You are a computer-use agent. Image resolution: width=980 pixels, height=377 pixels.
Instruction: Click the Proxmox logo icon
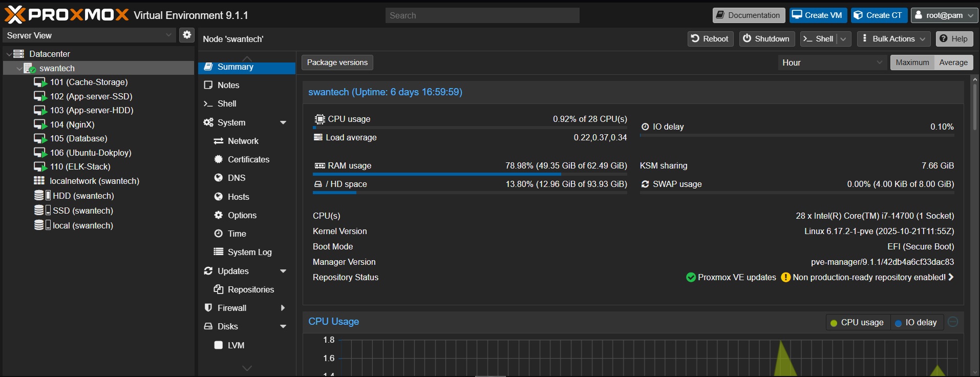click(x=14, y=15)
